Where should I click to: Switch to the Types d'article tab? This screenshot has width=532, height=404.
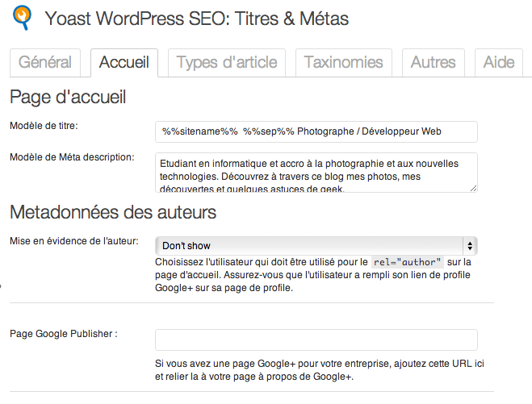click(x=227, y=63)
